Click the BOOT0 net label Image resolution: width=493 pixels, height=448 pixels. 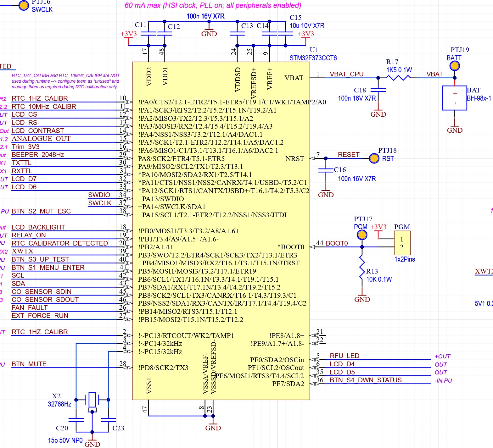337,243
